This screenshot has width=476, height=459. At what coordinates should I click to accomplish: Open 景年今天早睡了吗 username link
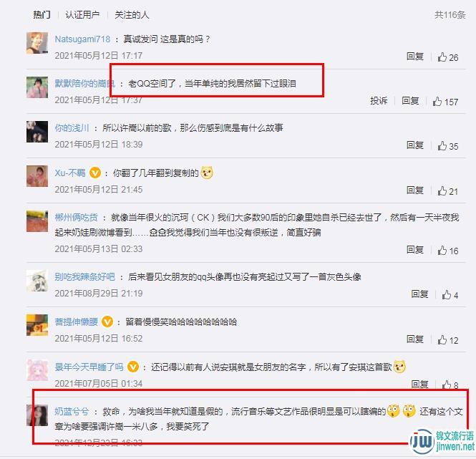click(89, 367)
